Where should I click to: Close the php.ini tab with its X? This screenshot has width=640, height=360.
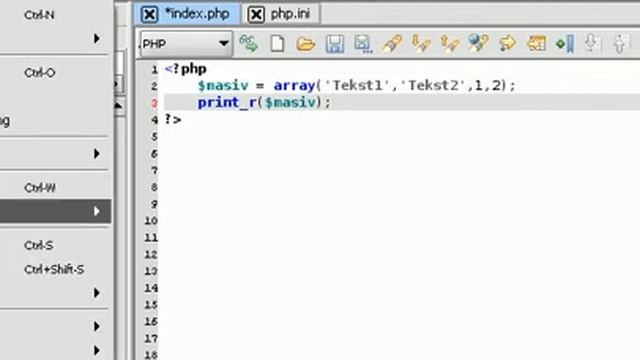click(x=256, y=15)
